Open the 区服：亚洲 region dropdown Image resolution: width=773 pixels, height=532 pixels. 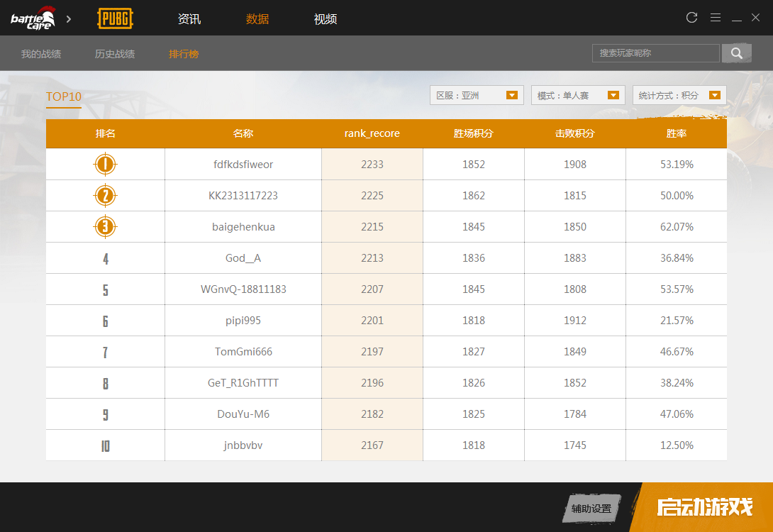click(477, 95)
